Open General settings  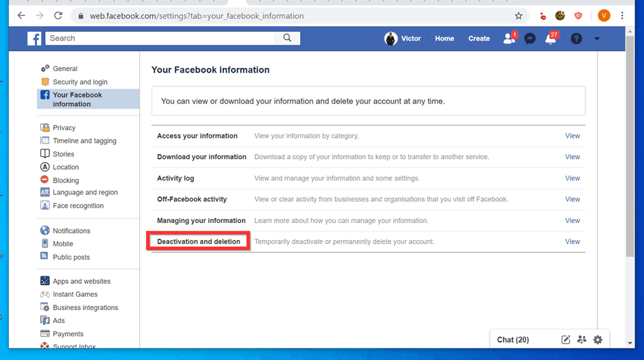[65, 69]
